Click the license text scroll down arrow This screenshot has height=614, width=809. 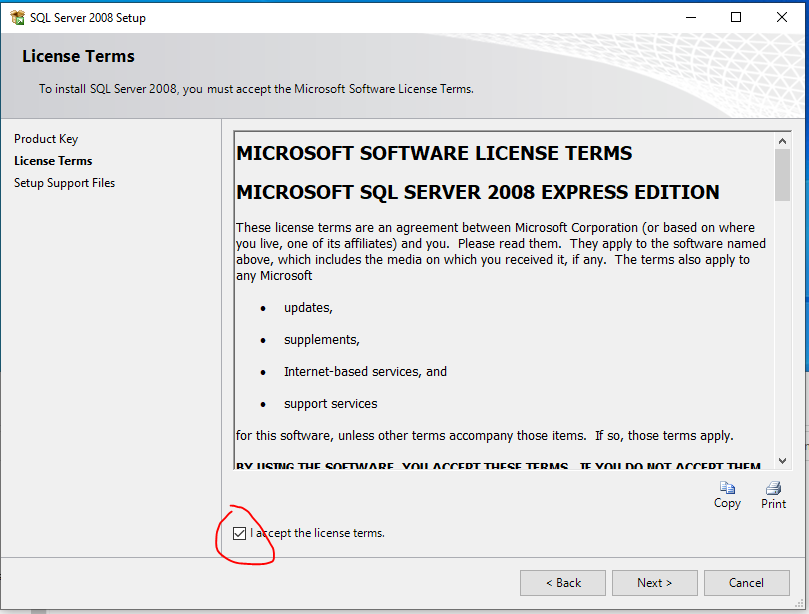pos(782,461)
